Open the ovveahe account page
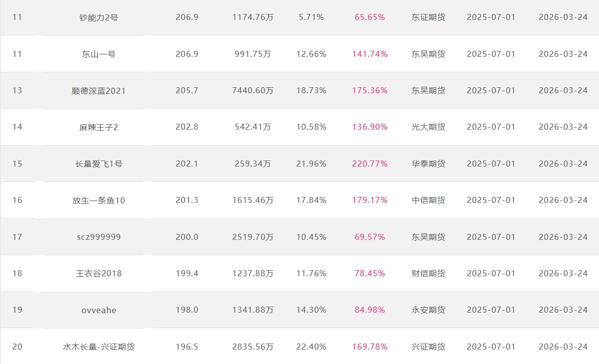 click(x=98, y=310)
